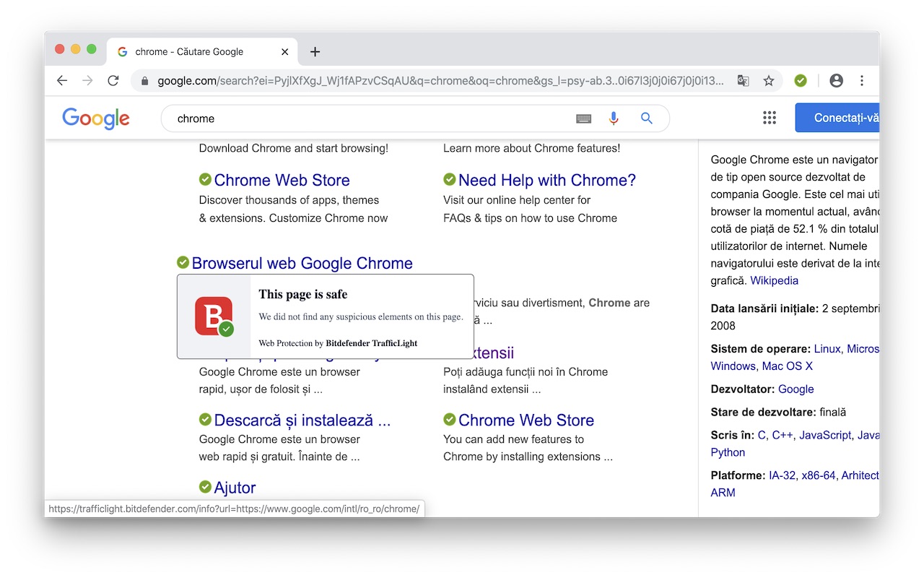Open the Chrome profile avatar icon
This screenshot has height=578, width=924.
point(836,81)
